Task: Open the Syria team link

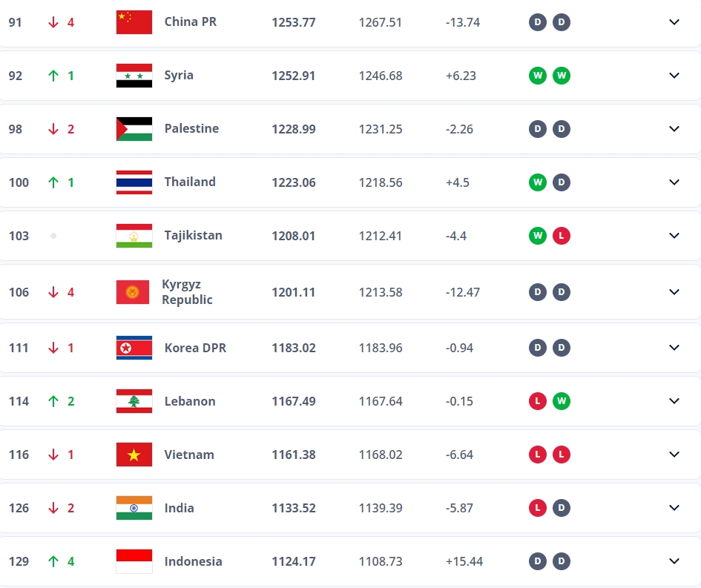Action: coord(179,75)
